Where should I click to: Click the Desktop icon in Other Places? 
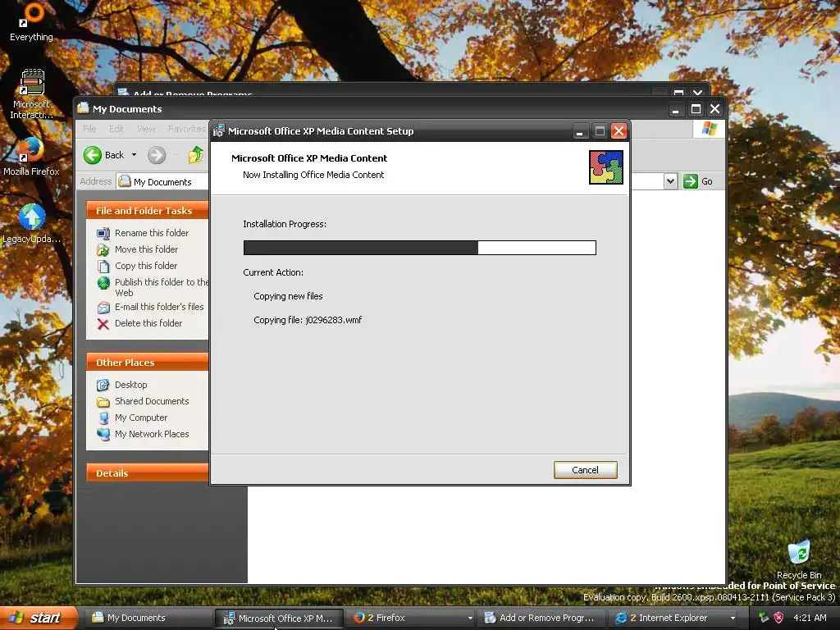pyautogui.click(x=103, y=386)
